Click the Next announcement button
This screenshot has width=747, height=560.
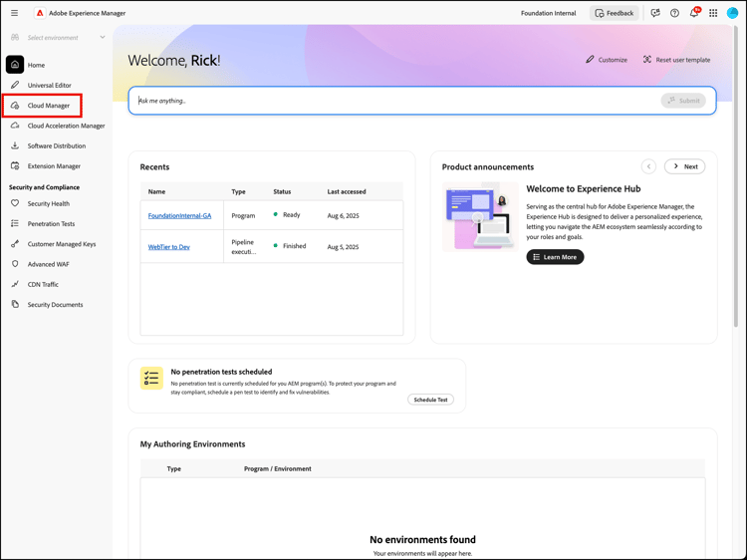[x=684, y=166]
